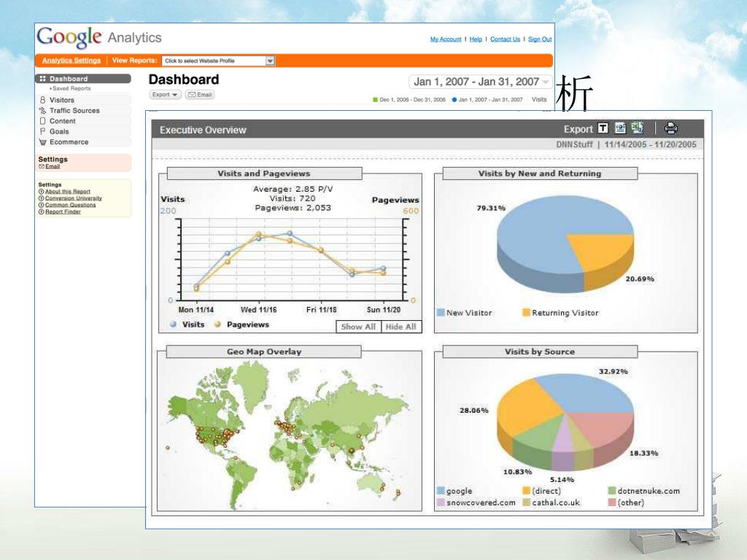Image resolution: width=747 pixels, height=560 pixels.
Task: Click the Dashboard grid icon in the sidebar
Action: point(42,79)
